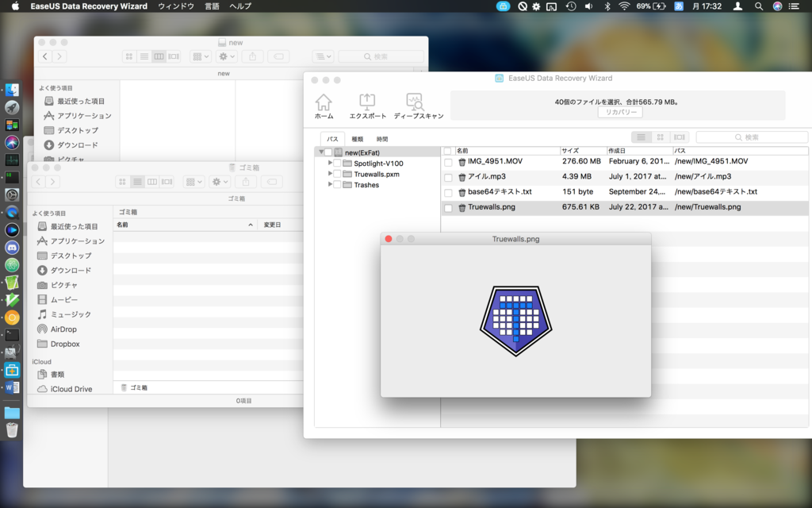This screenshot has height=508, width=812.
Task: Open Siri from the Dock
Action: tap(12, 142)
